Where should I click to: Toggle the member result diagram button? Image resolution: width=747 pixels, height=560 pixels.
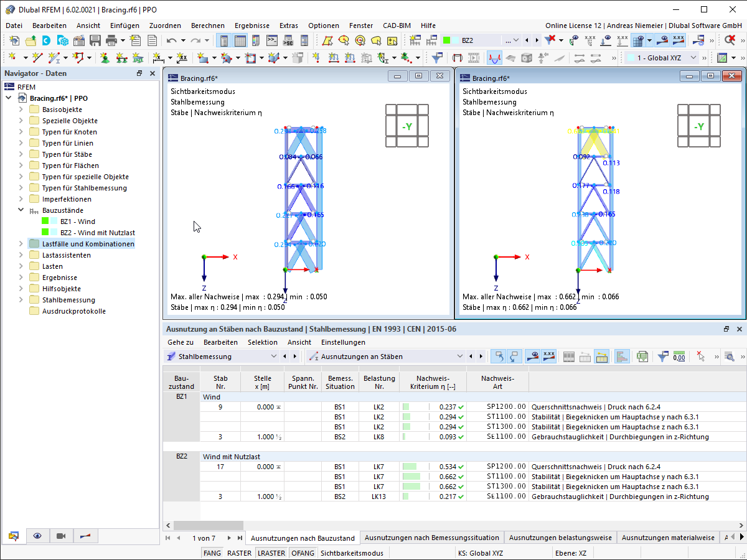pyautogui.click(x=494, y=58)
